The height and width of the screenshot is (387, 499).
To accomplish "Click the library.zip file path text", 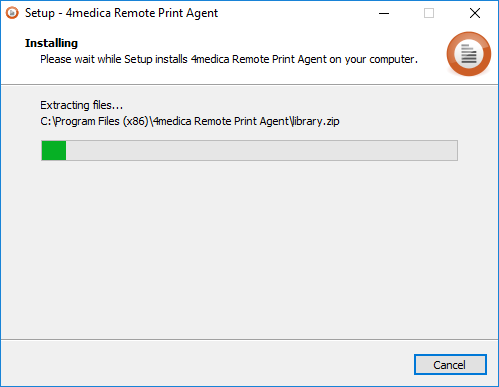I will click(190, 121).
